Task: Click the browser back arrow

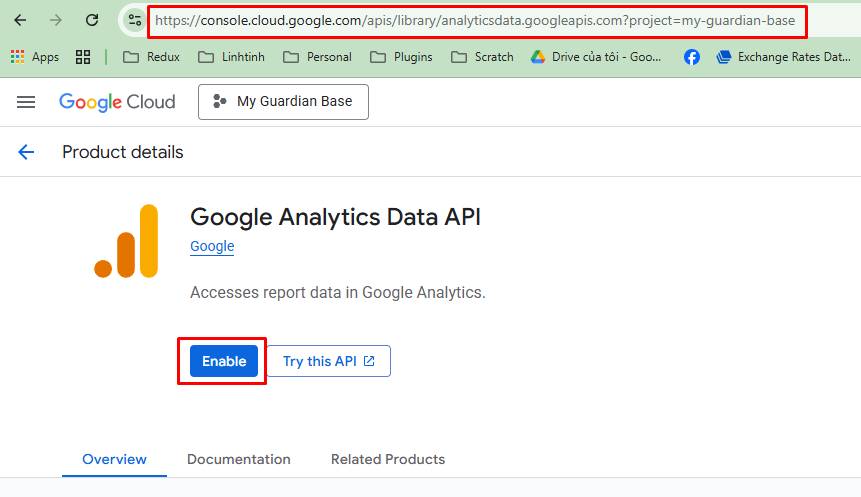Action: [20, 20]
